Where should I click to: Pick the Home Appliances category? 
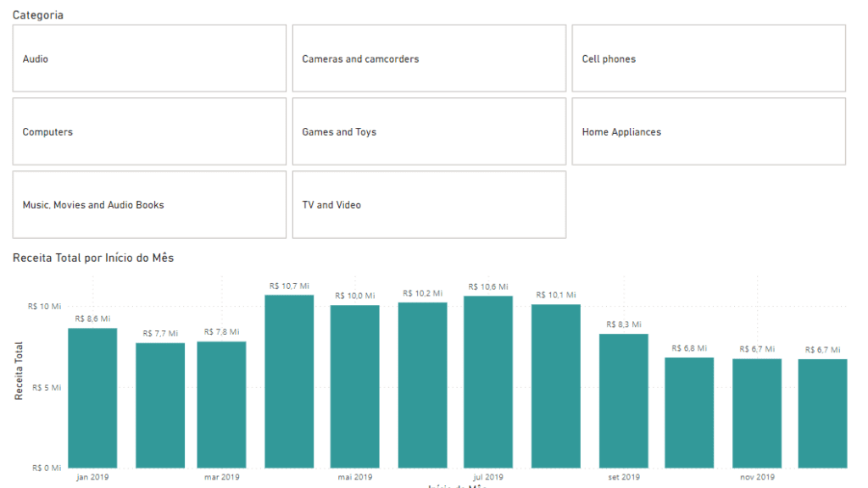(x=709, y=131)
